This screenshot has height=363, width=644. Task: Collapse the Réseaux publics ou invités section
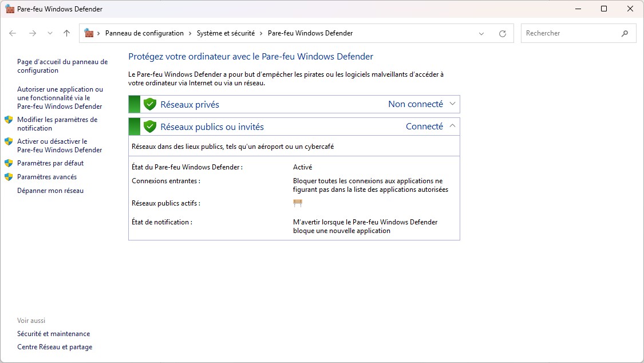pyautogui.click(x=453, y=126)
